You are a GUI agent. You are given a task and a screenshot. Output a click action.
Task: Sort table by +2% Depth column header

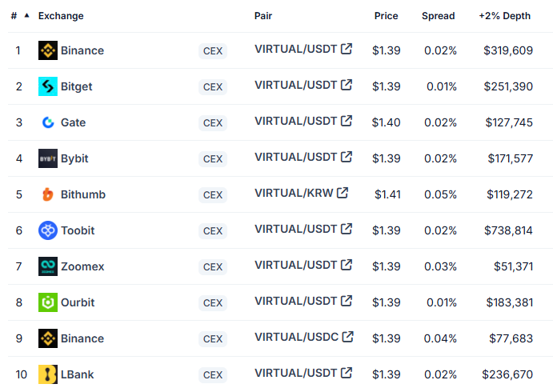pyautogui.click(x=505, y=16)
